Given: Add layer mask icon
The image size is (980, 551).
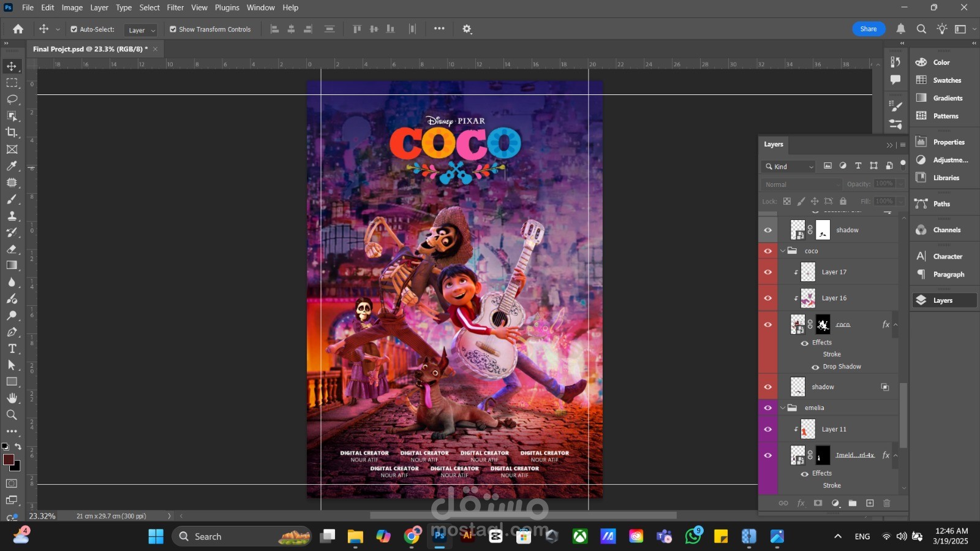Looking at the screenshot, I should 818,503.
